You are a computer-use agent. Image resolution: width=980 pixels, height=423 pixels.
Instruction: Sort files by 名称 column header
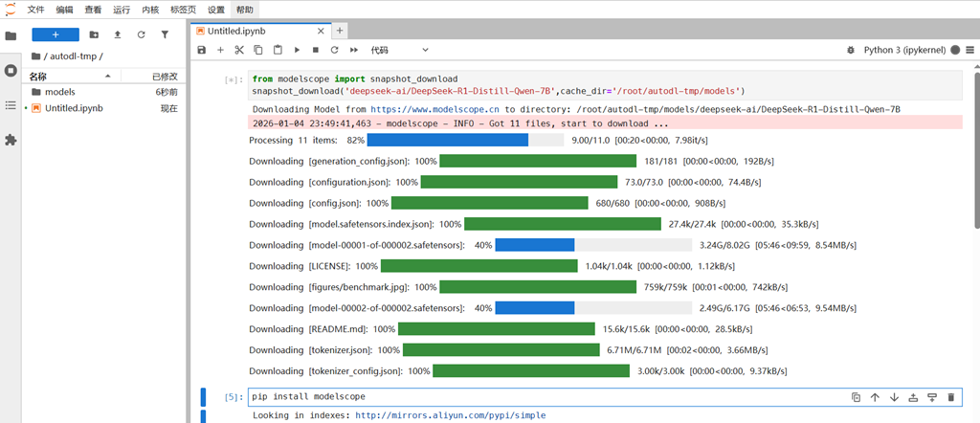[x=71, y=77]
